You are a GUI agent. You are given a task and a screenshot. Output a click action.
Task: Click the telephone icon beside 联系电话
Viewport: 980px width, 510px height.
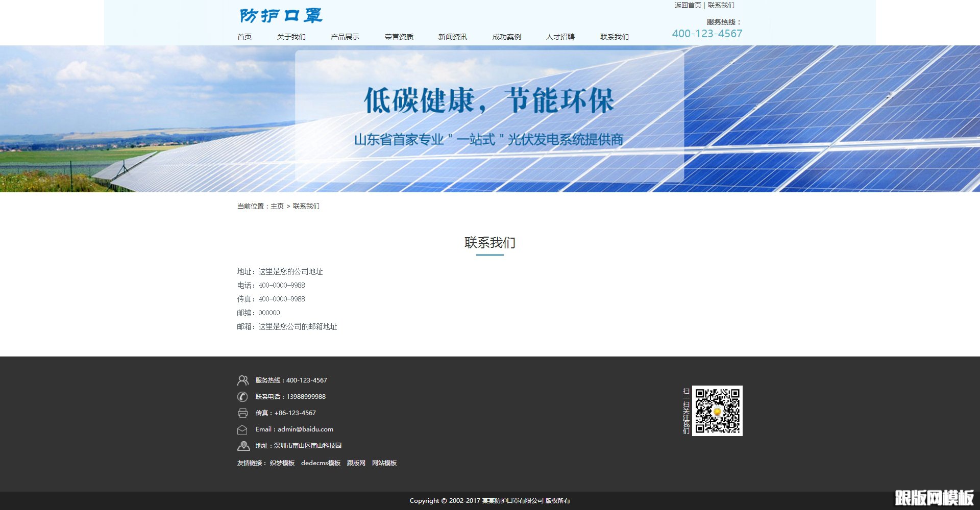point(242,396)
